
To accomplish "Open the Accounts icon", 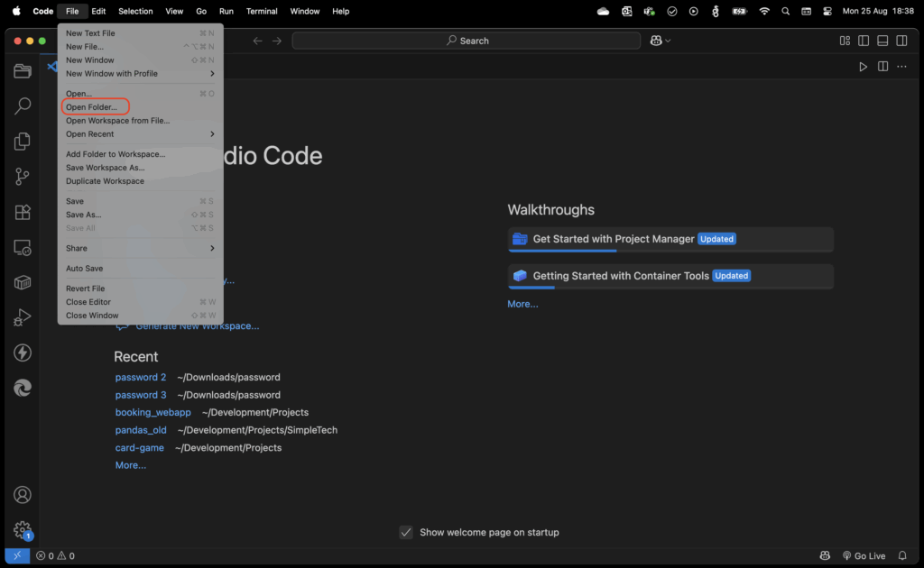I will pos(23,495).
